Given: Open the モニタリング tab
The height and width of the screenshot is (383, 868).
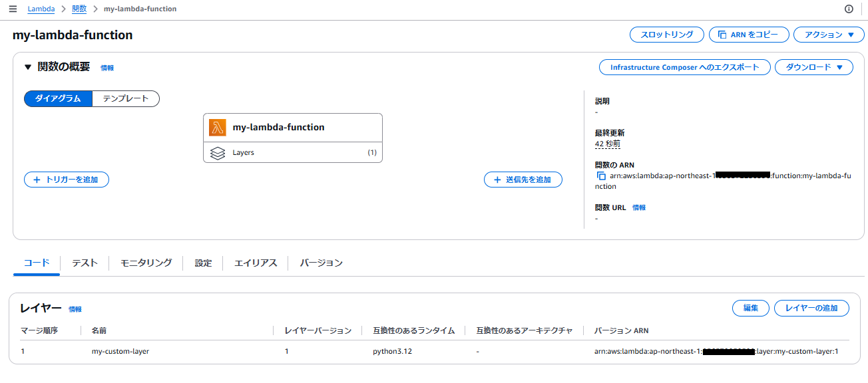Looking at the screenshot, I should (x=146, y=263).
